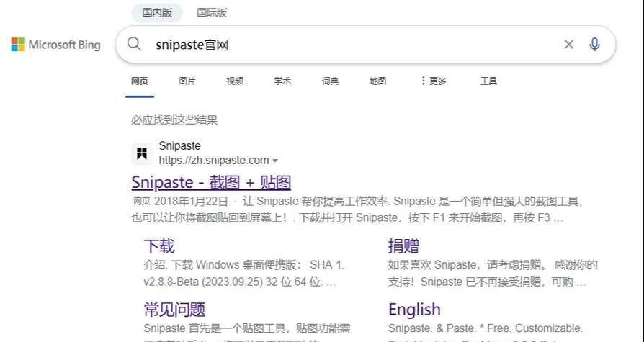The width and height of the screenshot is (644, 342).
Task: Open the 地图 results tab
Action: point(378,81)
